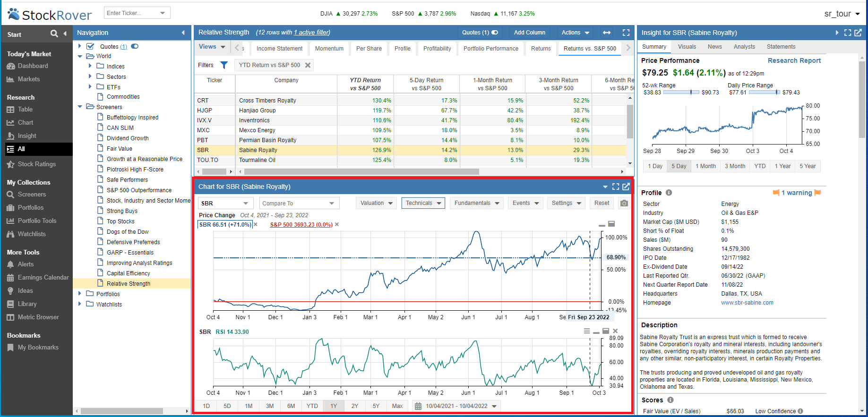Select Max chart range button
Image resolution: width=868 pixels, height=417 pixels.
click(397, 406)
